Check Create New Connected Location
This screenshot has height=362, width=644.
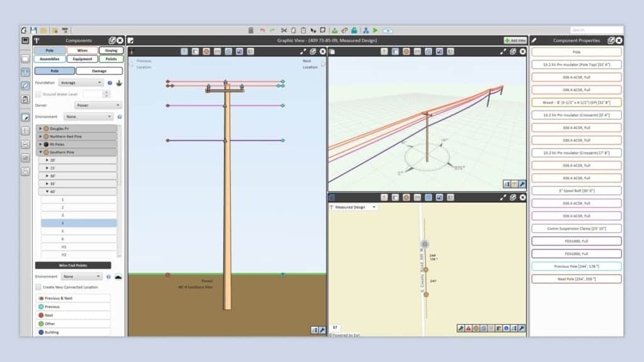[x=38, y=287]
